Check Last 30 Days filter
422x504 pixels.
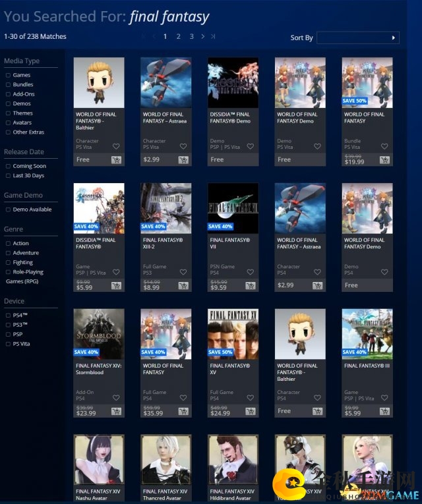pos(9,175)
